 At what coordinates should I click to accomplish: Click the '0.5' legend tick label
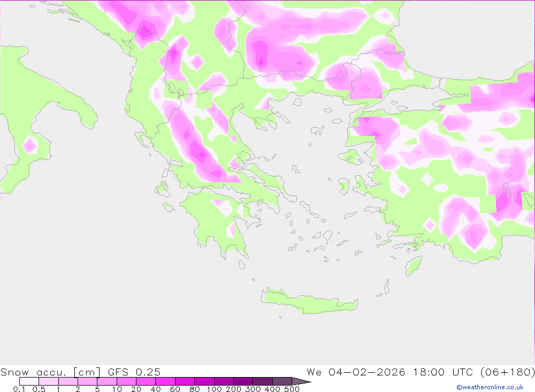point(39,389)
